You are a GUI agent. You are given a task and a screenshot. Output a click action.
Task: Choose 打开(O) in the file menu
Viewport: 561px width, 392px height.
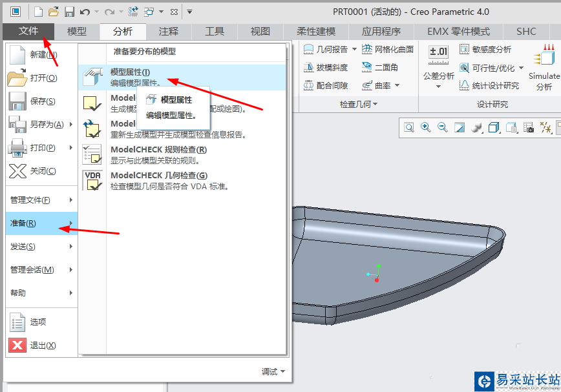(41, 78)
